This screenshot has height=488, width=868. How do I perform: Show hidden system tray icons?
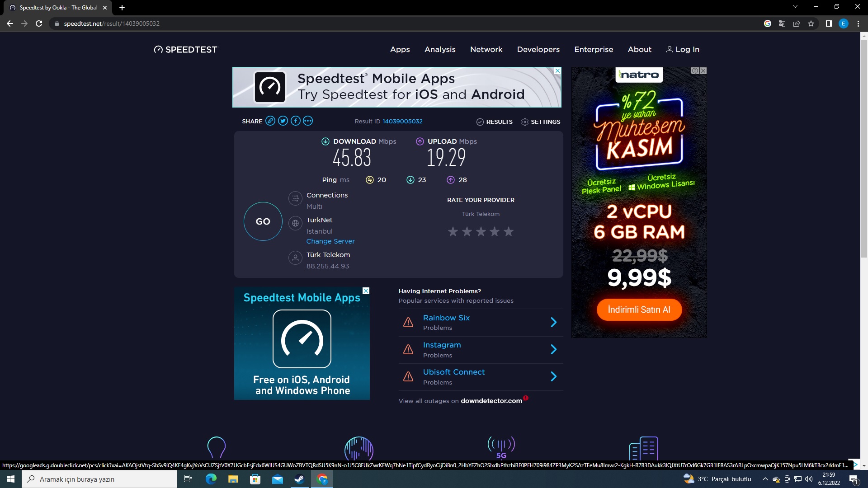[x=765, y=479]
